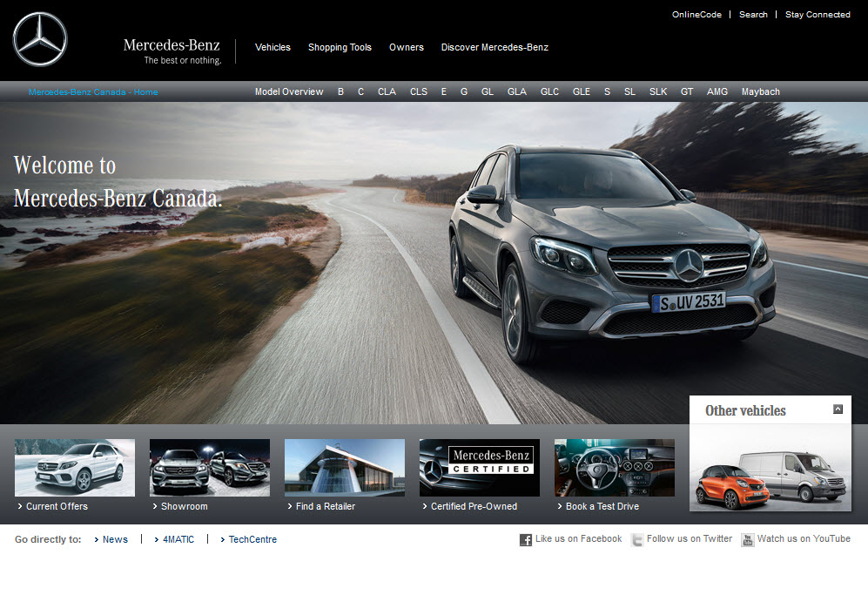Open the Showroom thumbnail image
Viewport: 868px width, 595px height.
pyautogui.click(x=210, y=468)
